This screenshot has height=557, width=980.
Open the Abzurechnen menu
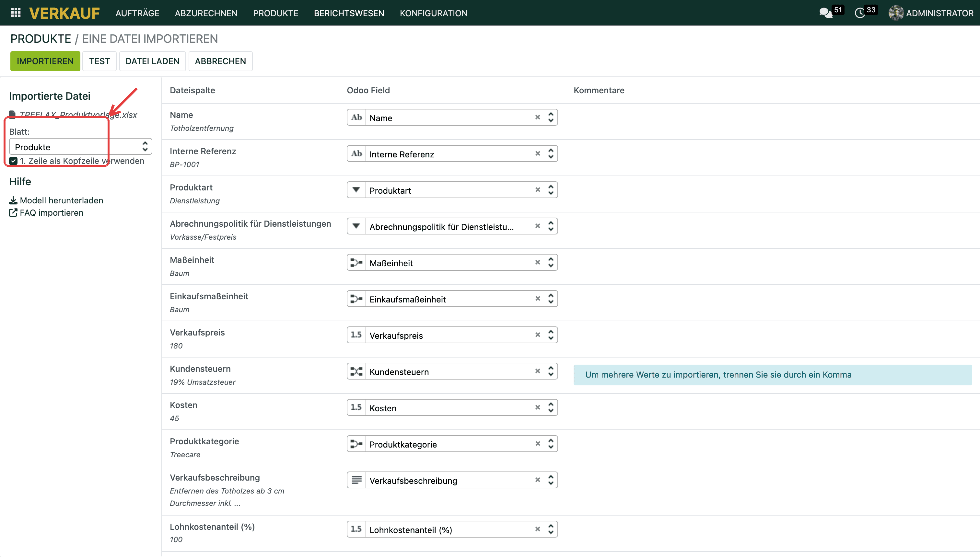pos(206,13)
